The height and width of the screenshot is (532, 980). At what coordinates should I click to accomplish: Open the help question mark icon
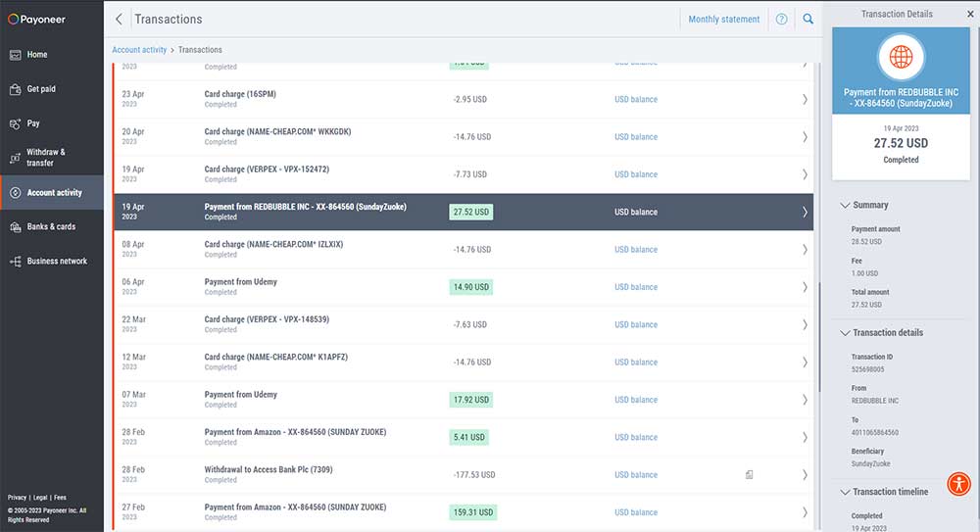(781, 20)
